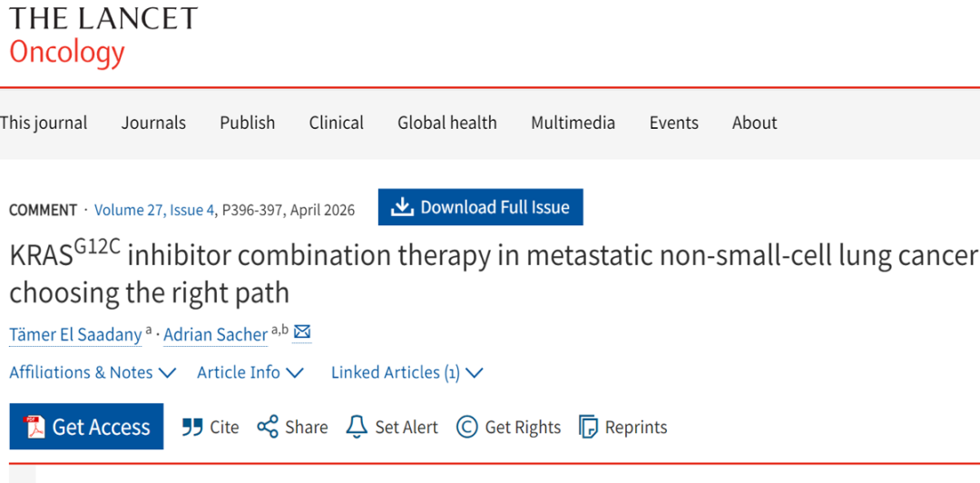The image size is (980, 483).
Task: Open the Volume 27, Issue 4 link
Action: pos(154,210)
